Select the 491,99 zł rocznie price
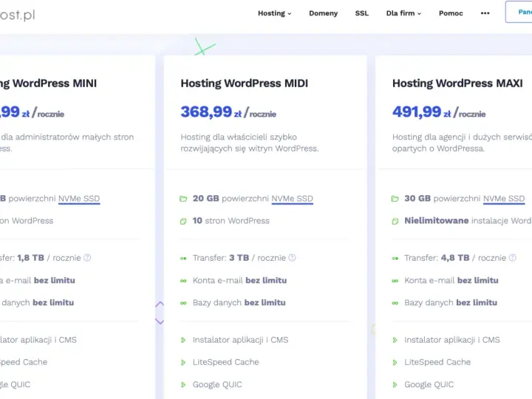Screen dimensions: 532x399 pos(439,112)
